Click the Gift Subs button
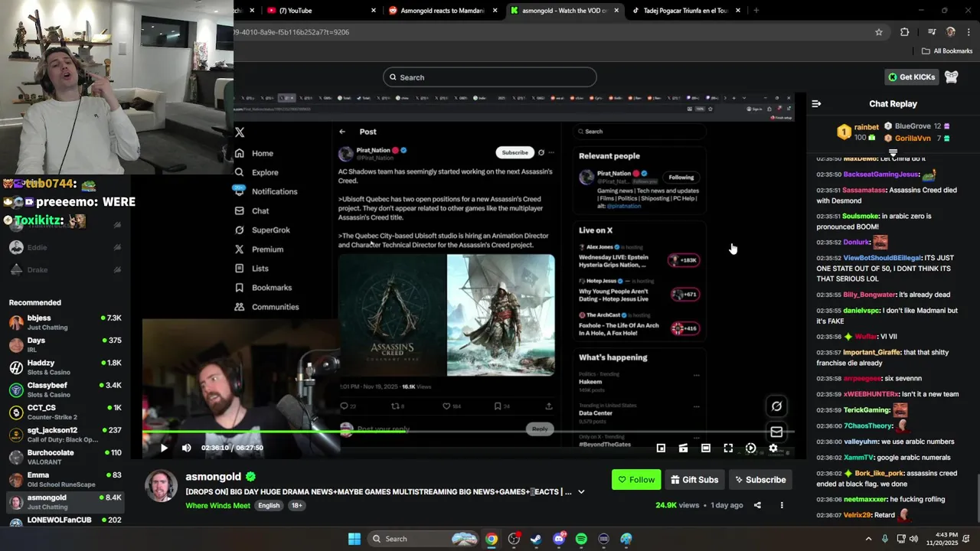980x551 pixels. coord(694,480)
